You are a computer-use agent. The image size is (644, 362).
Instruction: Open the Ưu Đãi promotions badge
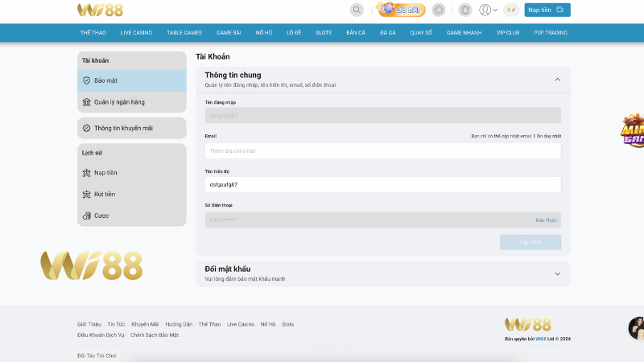pos(401,10)
